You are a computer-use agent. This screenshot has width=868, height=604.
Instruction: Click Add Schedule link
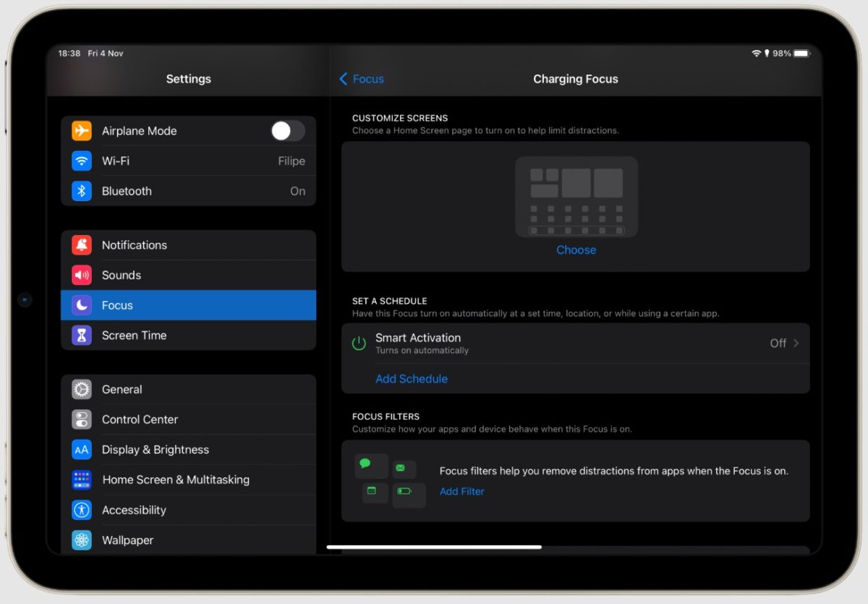click(411, 379)
